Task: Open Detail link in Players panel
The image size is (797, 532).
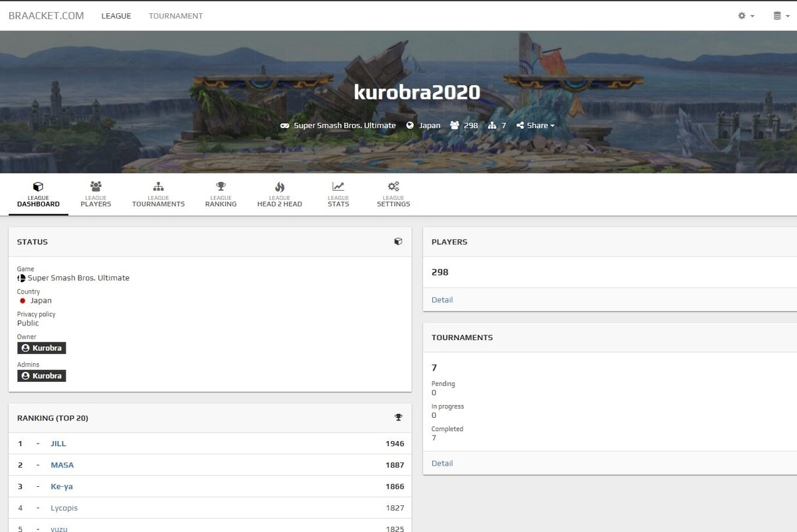Action: pyautogui.click(x=442, y=300)
